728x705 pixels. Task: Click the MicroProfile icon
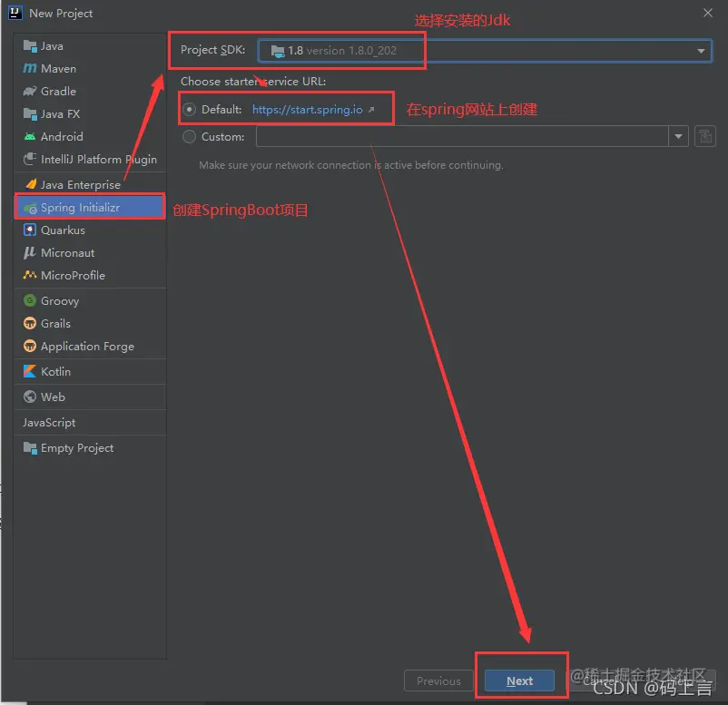point(30,275)
